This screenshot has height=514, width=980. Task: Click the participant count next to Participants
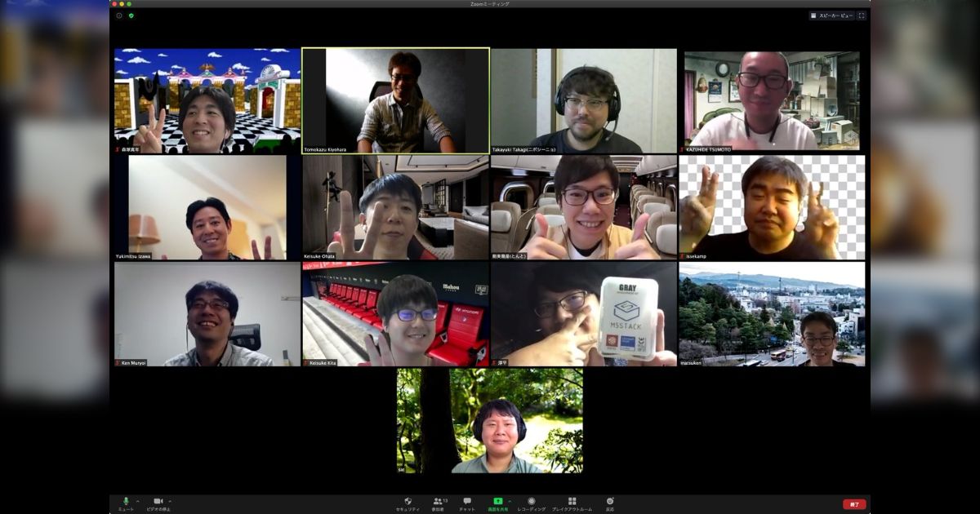click(x=444, y=498)
